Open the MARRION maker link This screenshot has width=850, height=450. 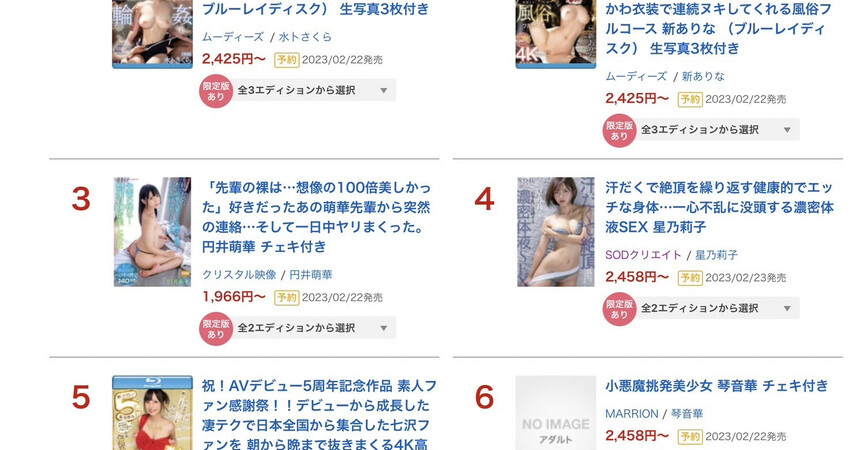(x=632, y=414)
